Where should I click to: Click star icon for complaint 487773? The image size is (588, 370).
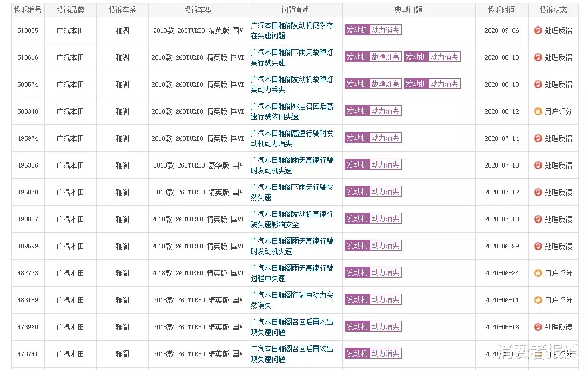click(538, 273)
